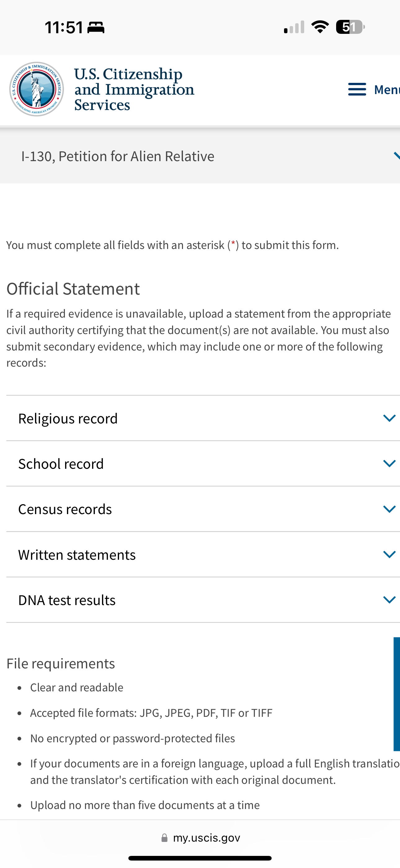Tap the battery indicator showing 51
Screen dimensions: 400x868
[350, 27]
